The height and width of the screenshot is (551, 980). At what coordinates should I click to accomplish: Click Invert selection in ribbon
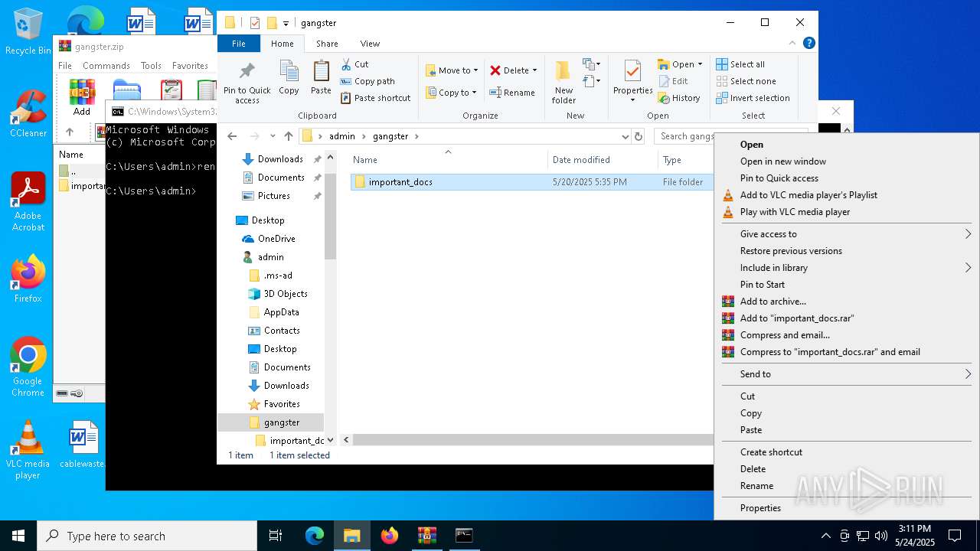pos(753,98)
